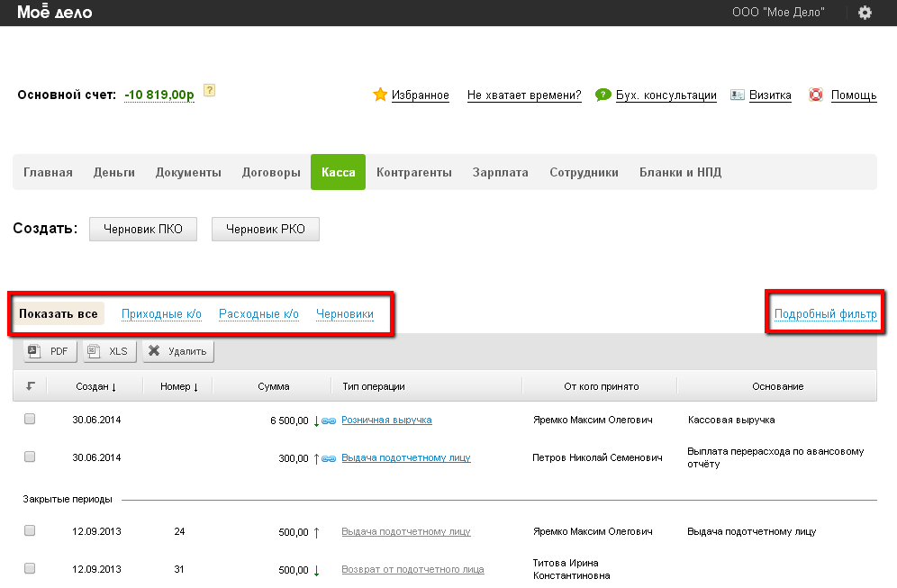Sort by the Создан column
Image resolution: width=897 pixels, height=588 pixels.
point(95,386)
